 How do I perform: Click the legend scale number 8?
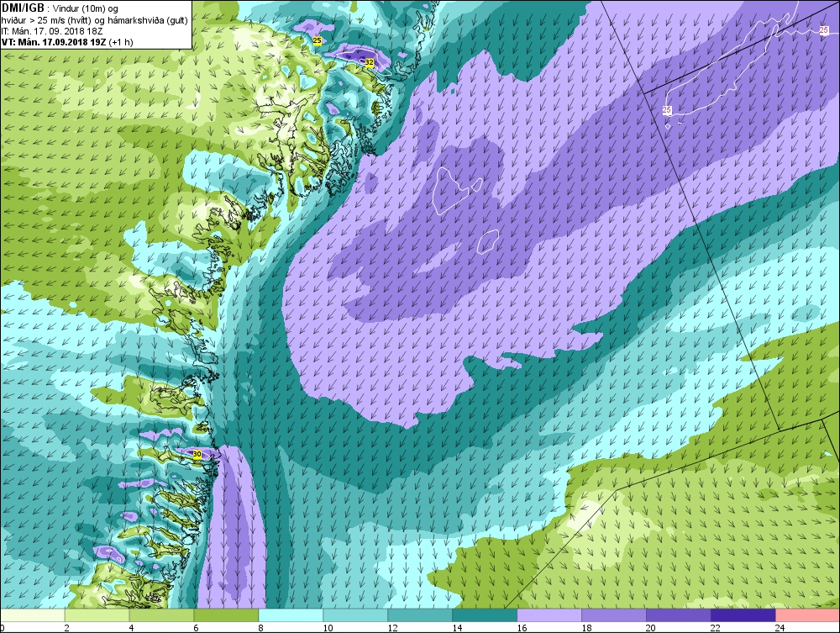pos(261,628)
